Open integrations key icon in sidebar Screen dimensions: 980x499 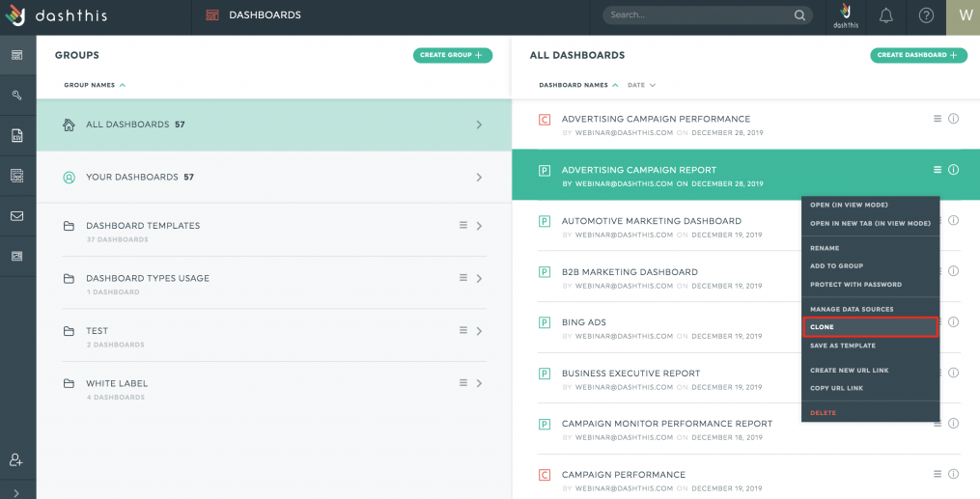(16, 95)
